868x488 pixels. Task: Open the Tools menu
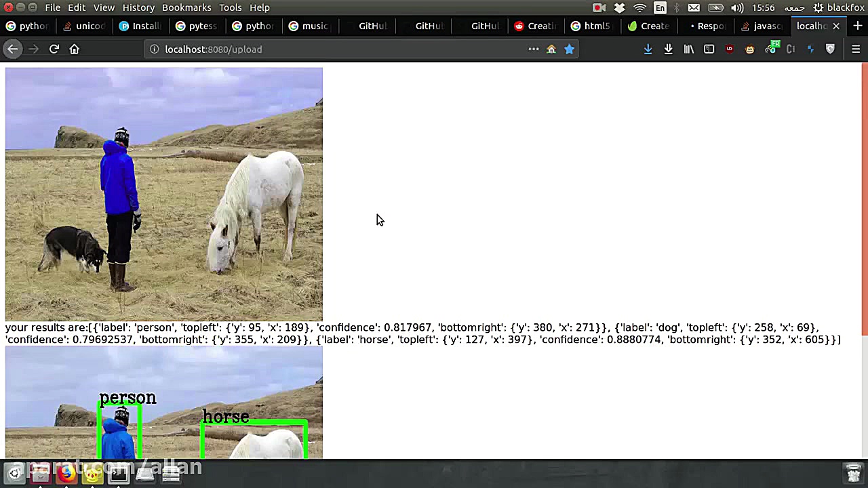pos(230,7)
